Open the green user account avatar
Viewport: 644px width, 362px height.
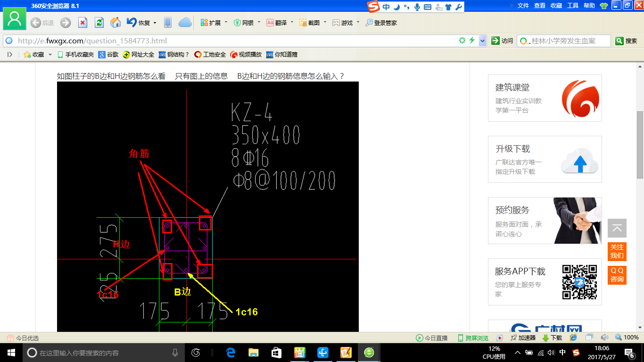15,19
